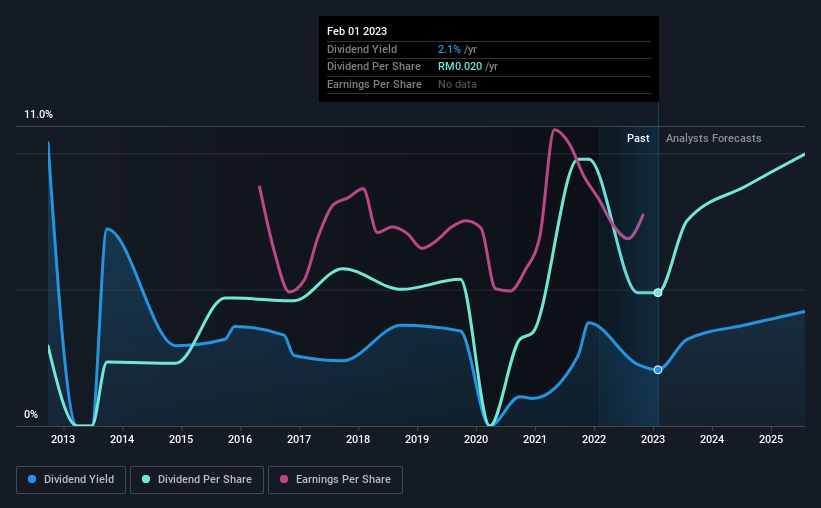This screenshot has height=508, width=821.
Task: Click the Feb 01 2023 tooltip date header
Action: point(357,31)
